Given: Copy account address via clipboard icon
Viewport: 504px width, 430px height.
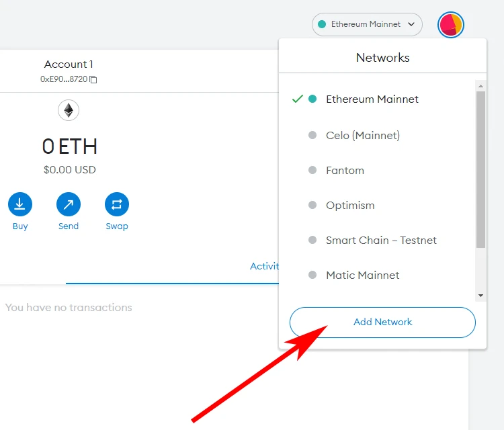Looking at the screenshot, I should pos(93,79).
